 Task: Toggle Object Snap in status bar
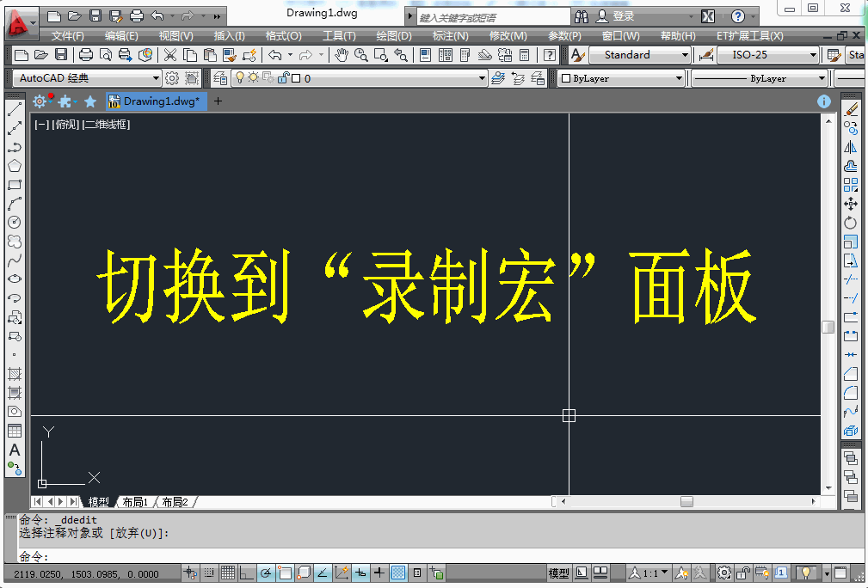point(285,573)
